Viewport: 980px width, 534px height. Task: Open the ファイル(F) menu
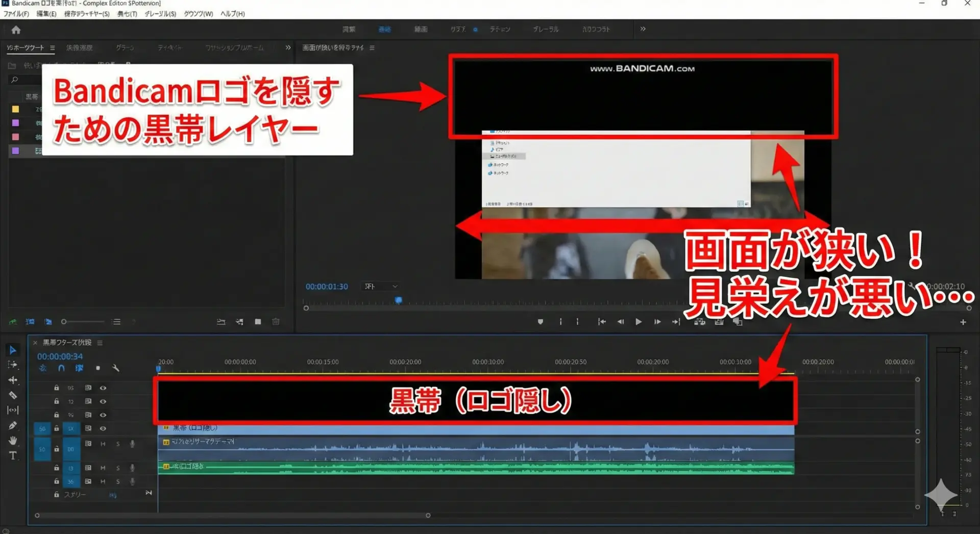click(16, 14)
